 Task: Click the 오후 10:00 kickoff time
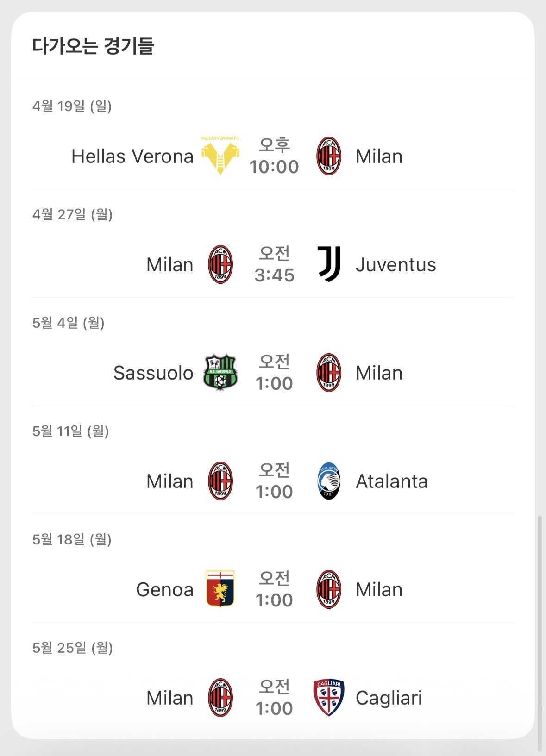coord(274,156)
